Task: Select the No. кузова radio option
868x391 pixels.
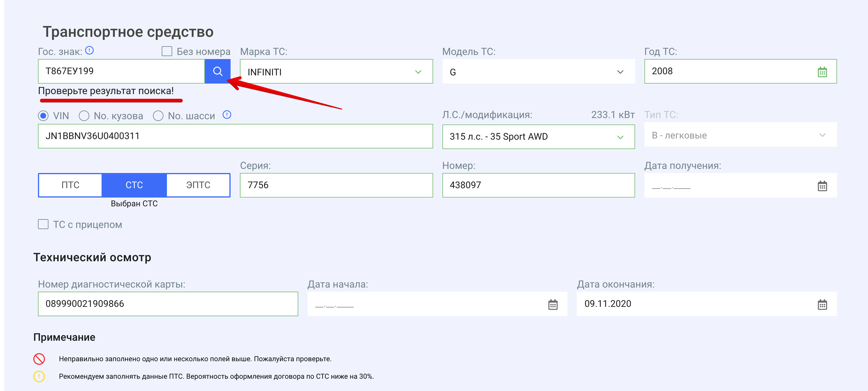Action: pyautogui.click(x=84, y=116)
